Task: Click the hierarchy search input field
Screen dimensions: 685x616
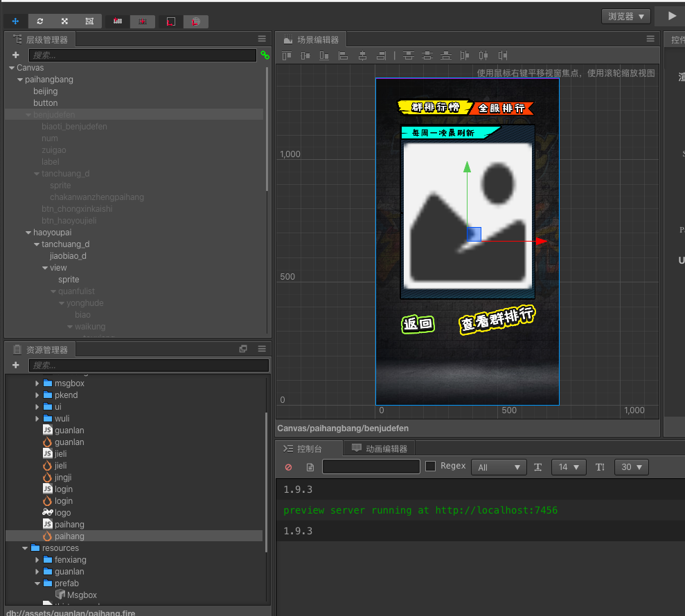Action: pos(143,55)
